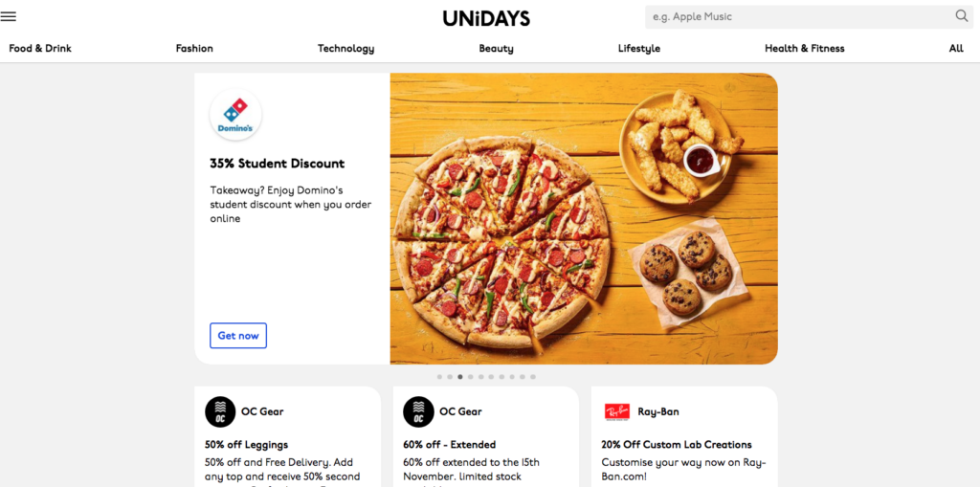This screenshot has height=487, width=980.
Task: Open the hamburger menu icon
Action: (x=8, y=16)
